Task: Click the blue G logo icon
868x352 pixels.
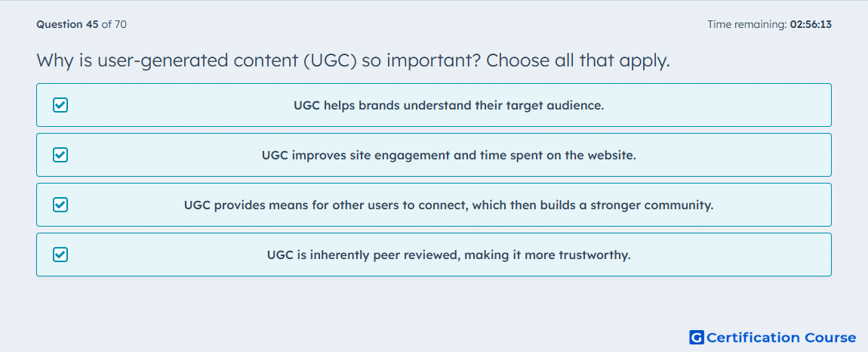Action: [x=697, y=338]
